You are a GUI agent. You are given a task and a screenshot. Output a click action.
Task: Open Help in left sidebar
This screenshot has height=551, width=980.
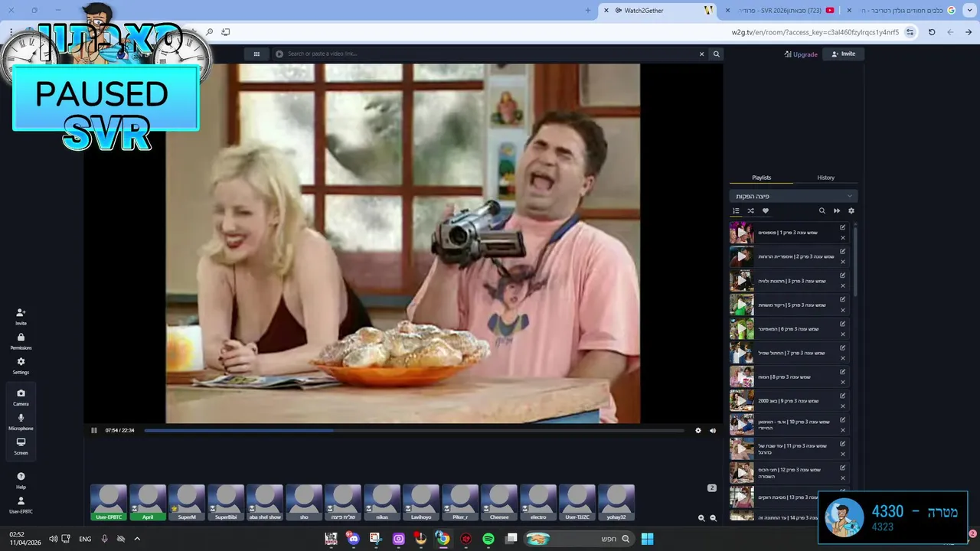coord(21,480)
